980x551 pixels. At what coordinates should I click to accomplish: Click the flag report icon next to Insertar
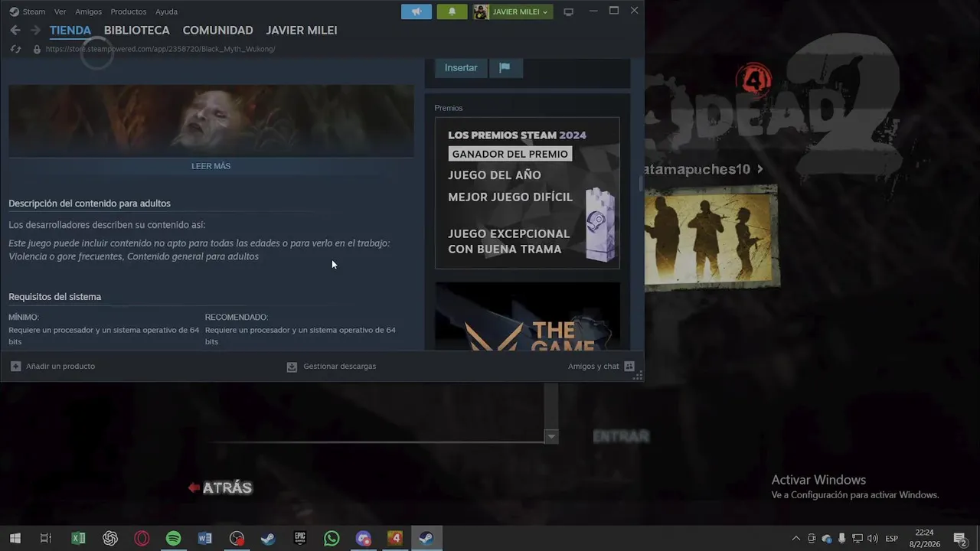coord(505,67)
